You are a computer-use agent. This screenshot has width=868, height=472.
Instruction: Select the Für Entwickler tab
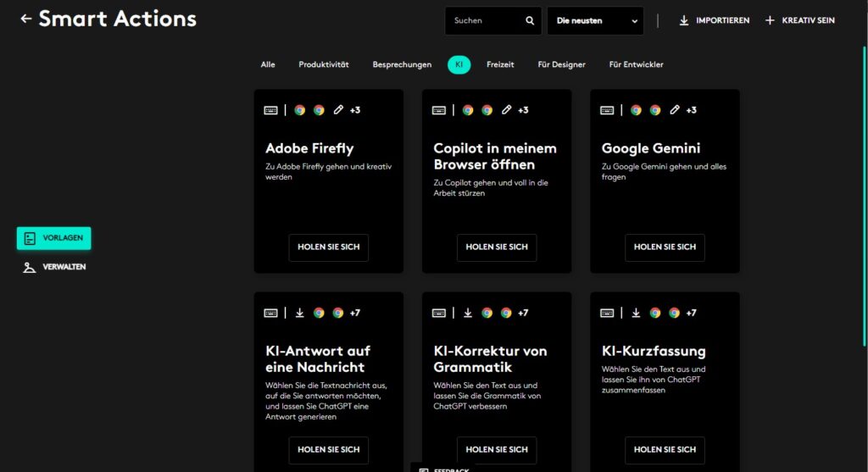pyautogui.click(x=636, y=64)
